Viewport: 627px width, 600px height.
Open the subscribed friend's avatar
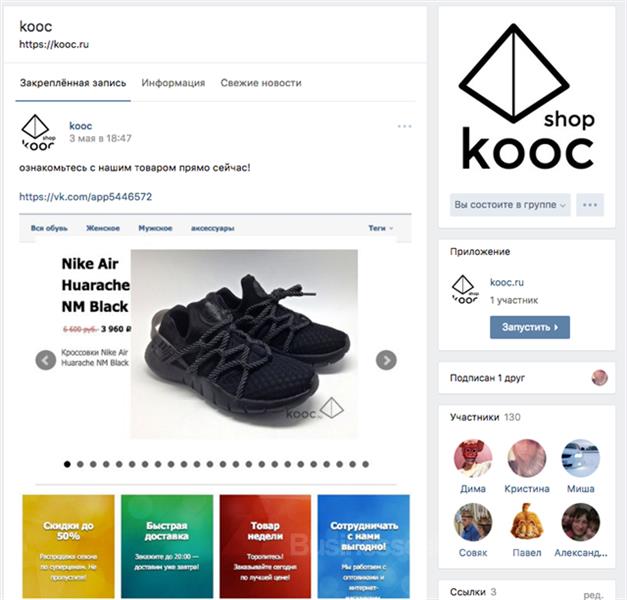point(599,378)
